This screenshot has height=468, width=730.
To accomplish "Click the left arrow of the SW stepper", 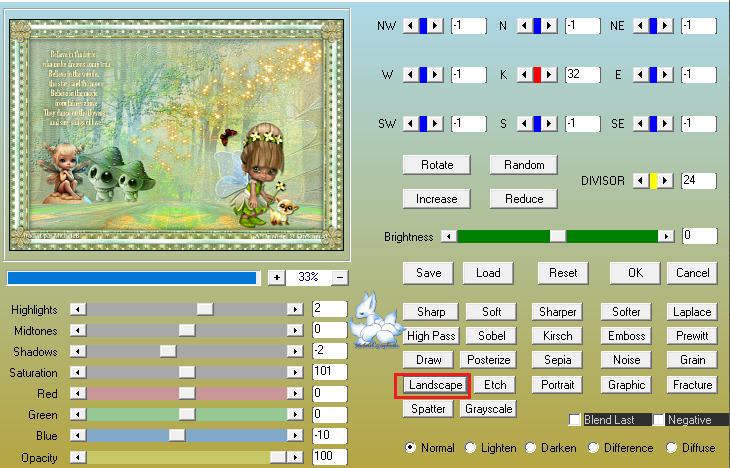I will click(x=411, y=124).
